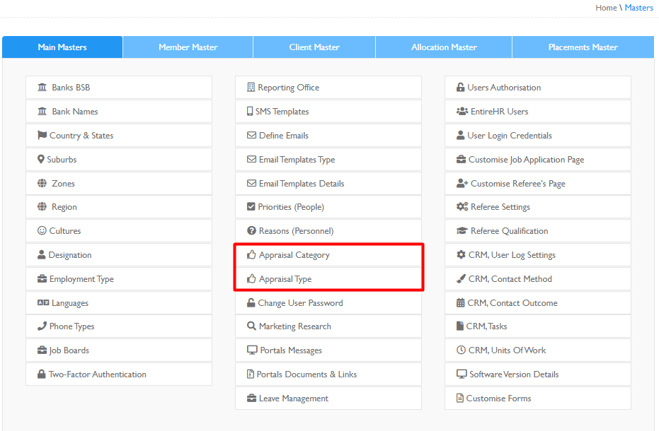659x431 pixels.
Task: Click the thumbs-up icon for Appraisal Category
Action: pyautogui.click(x=251, y=255)
